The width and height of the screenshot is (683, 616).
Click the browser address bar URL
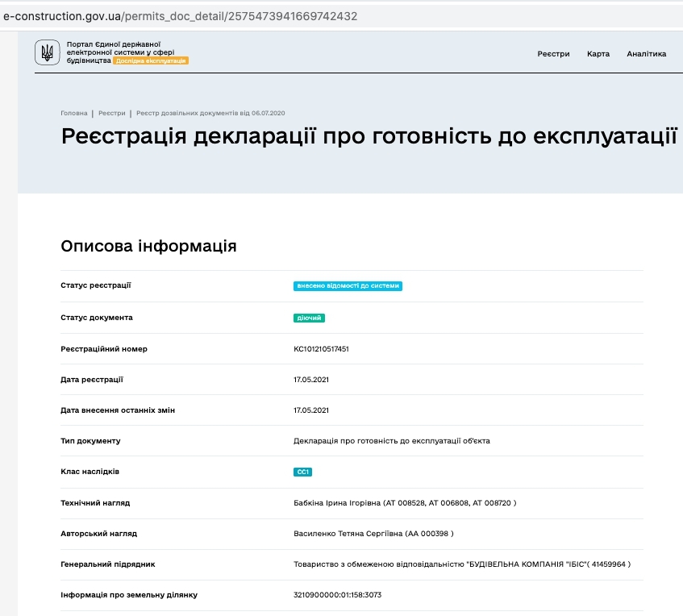tap(181, 16)
